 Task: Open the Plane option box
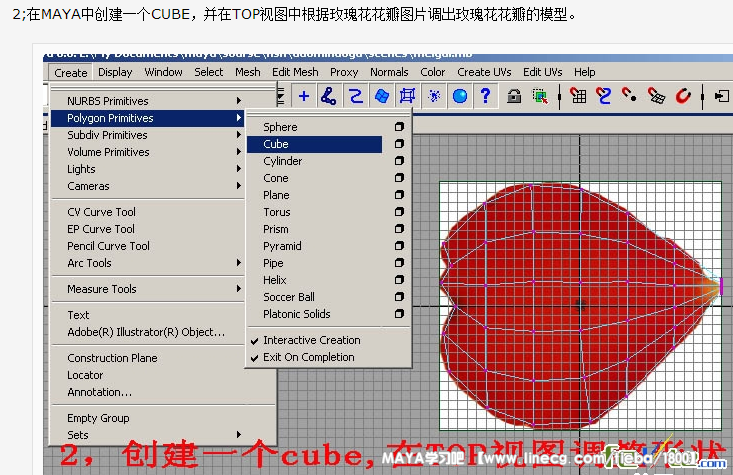[399, 194]
